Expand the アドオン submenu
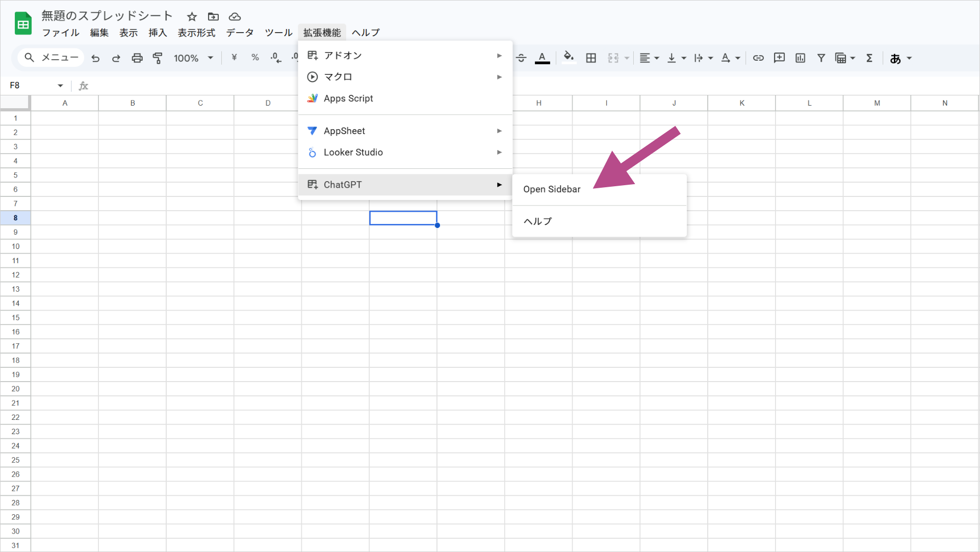 click(x=405, y=55)
